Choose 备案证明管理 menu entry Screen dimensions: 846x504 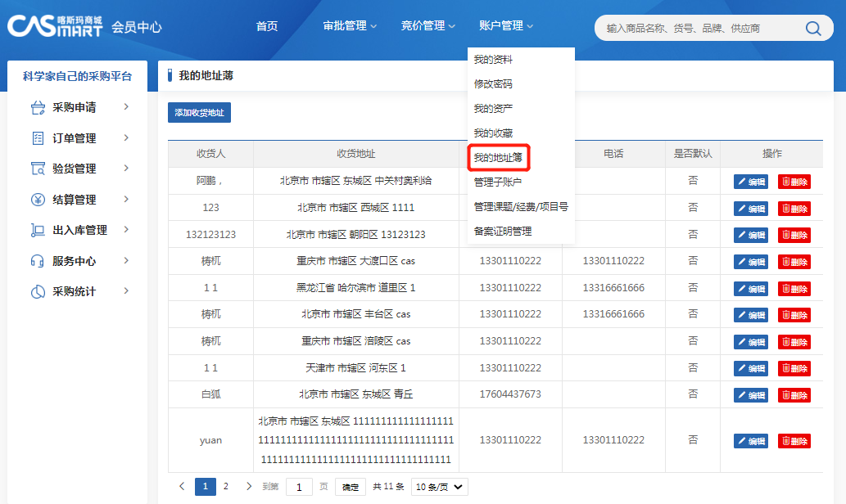tap(502, 231)
